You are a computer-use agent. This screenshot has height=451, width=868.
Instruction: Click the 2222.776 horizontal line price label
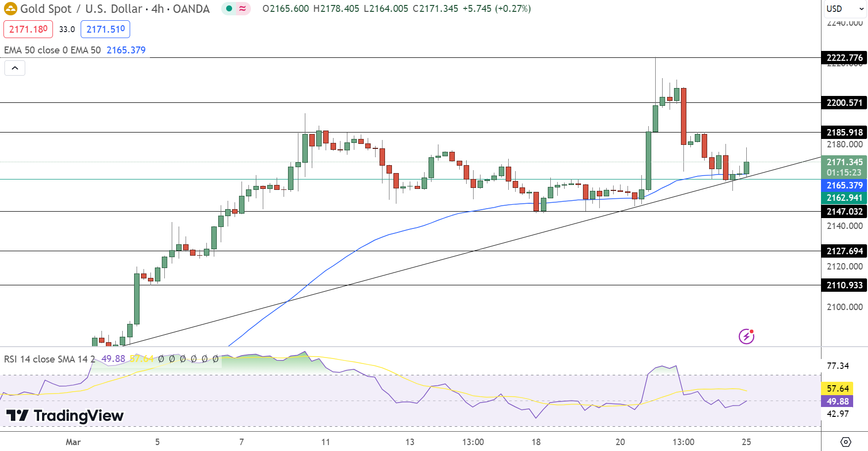[x=844, y=57]
